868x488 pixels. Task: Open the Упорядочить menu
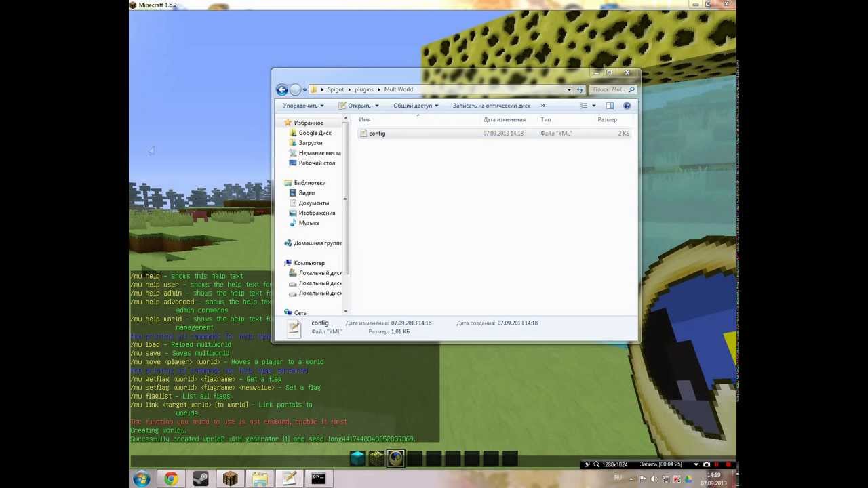(x=303, y=106)
